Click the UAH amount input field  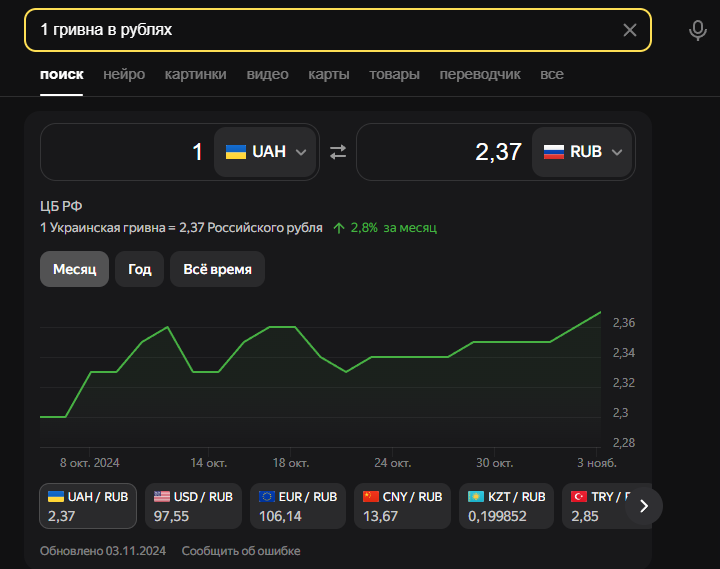point(125,152)
